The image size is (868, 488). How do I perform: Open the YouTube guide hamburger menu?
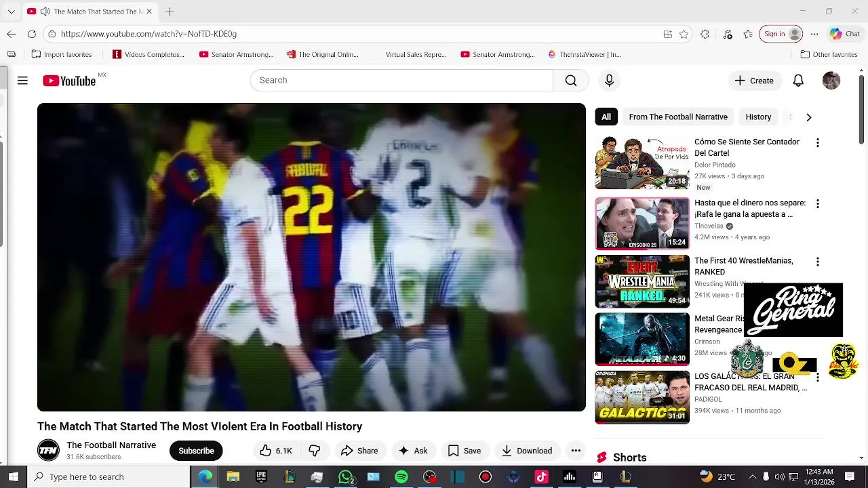22,81
